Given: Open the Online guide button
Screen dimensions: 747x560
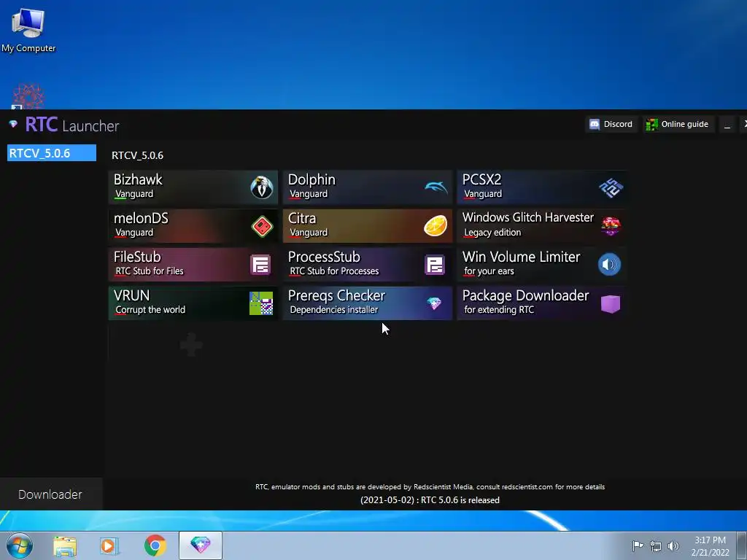Looking at the screenshot, I should (x=678, y=124).
